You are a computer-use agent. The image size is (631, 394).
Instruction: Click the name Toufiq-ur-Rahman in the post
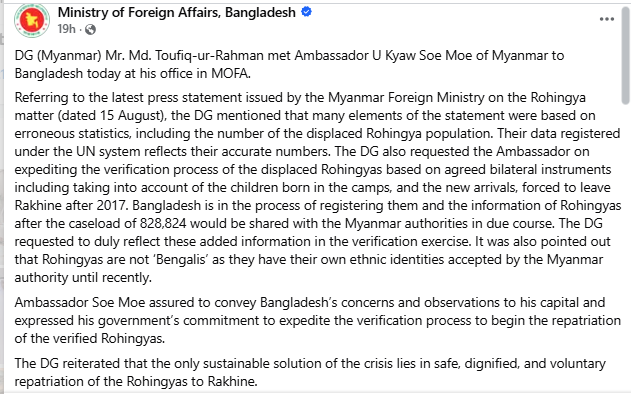209,56
